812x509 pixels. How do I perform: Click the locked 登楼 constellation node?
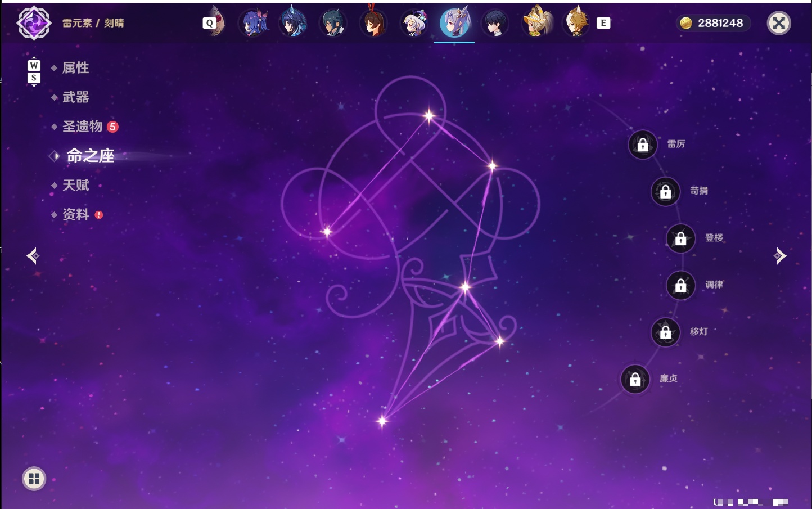click(x=681, y=238)
